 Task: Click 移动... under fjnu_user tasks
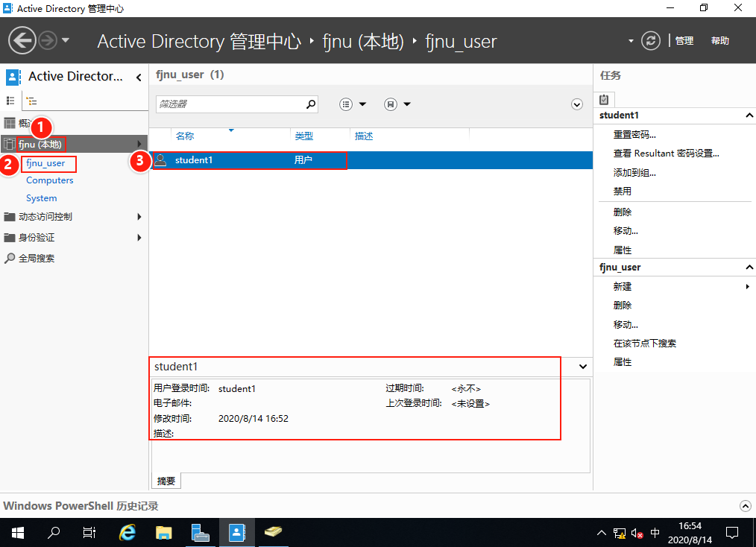point(626,324)
